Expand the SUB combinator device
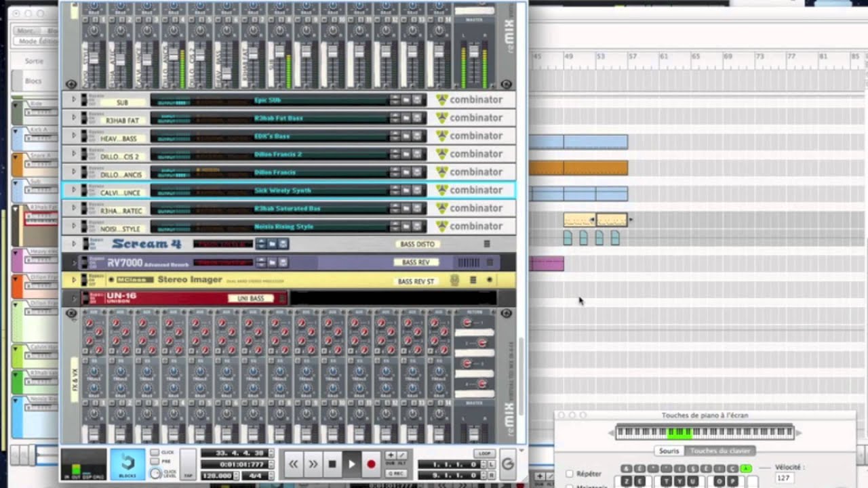The height and width of the screenshot is (488, 868). click(x=74, y=100)
